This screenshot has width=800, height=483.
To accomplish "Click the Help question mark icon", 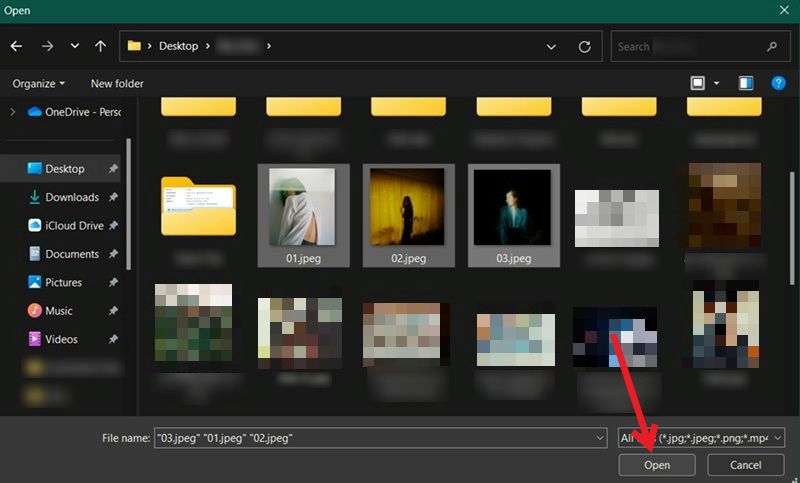I will tap(778, 83).
